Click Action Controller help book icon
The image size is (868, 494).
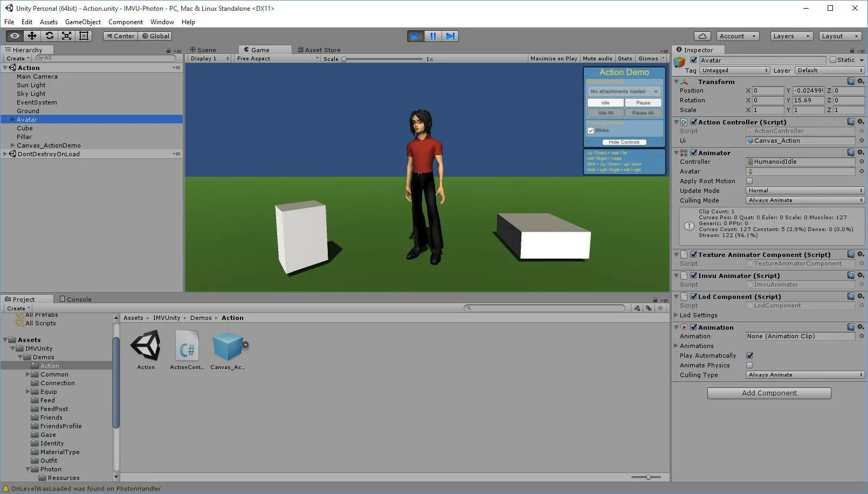[851, 122]
